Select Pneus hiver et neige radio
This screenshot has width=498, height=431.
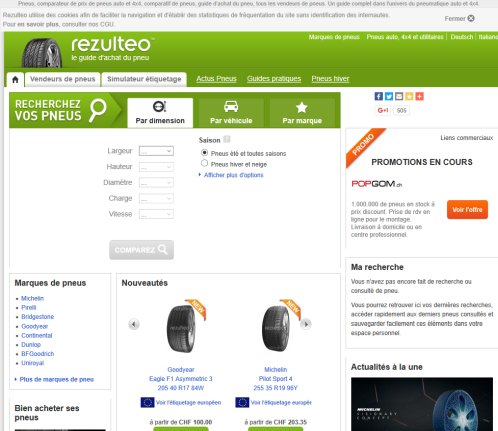(204, 163)
